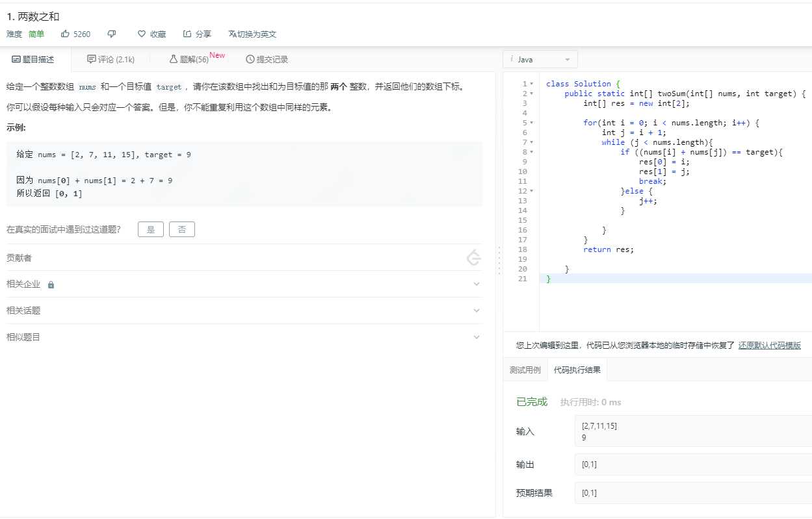Click the thumbs-up like icon
812x519 pixels.
[65, 34]
